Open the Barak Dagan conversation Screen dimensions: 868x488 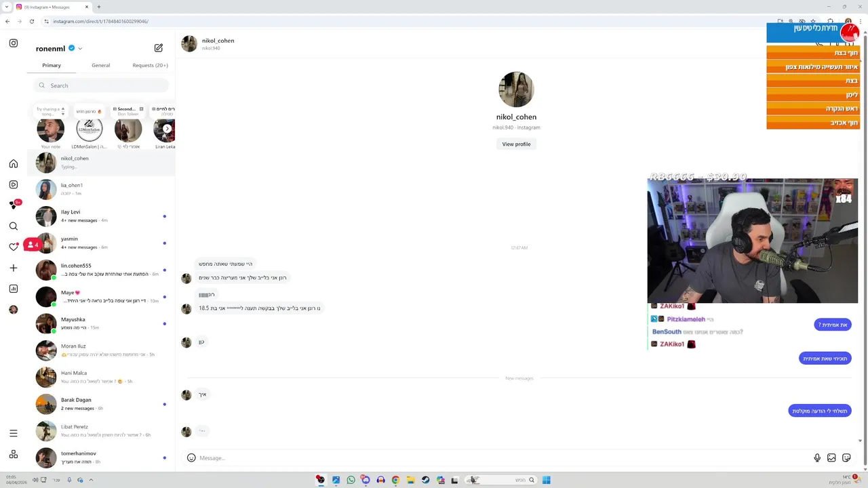pos(101,404)
